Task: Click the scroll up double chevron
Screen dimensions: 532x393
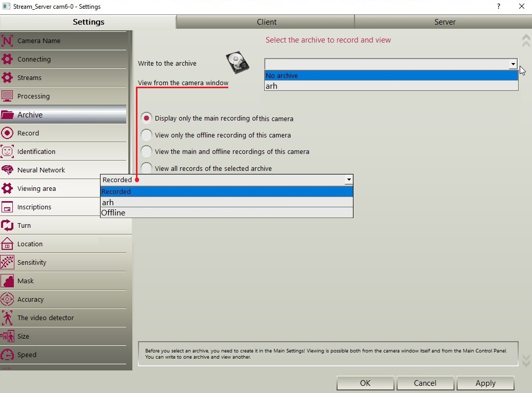Action: [x=526, y=41]
